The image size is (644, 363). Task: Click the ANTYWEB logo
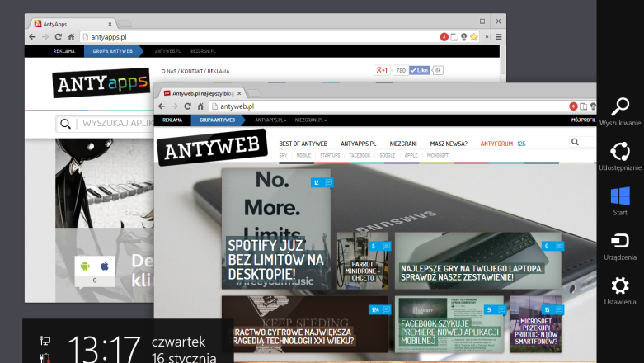click(212, 147)
